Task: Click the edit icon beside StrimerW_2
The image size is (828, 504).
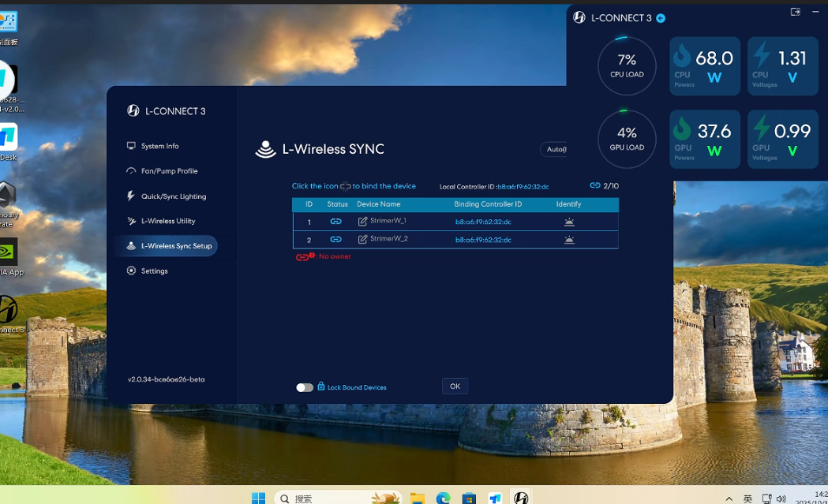Action: click(362, 240)
